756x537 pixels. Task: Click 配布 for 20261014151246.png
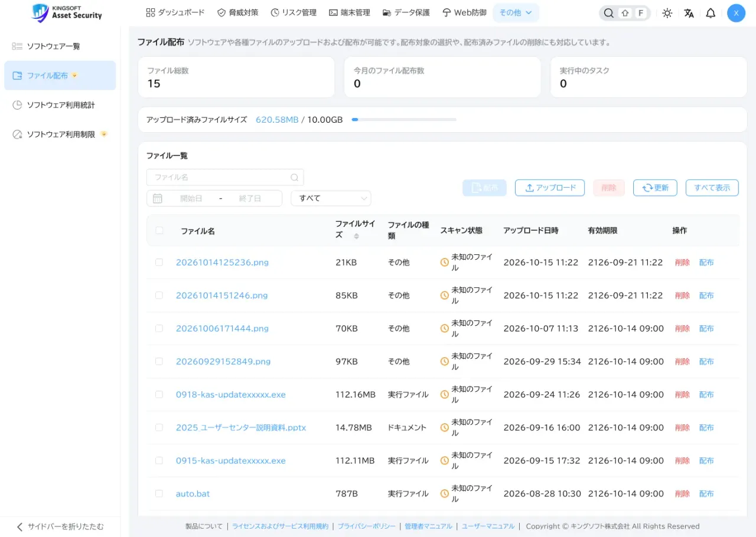click(x=706, y=295)
